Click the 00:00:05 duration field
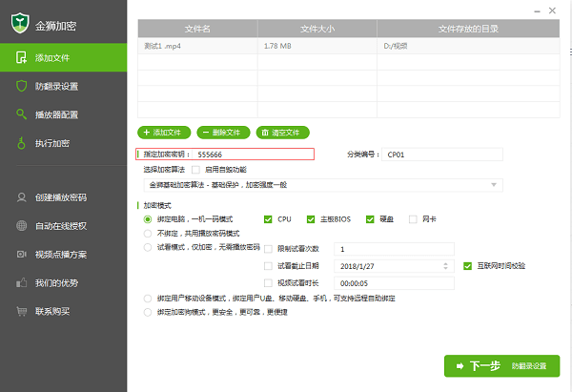The height and width of the screenshot is (392, 572). [x=394, y=283]
